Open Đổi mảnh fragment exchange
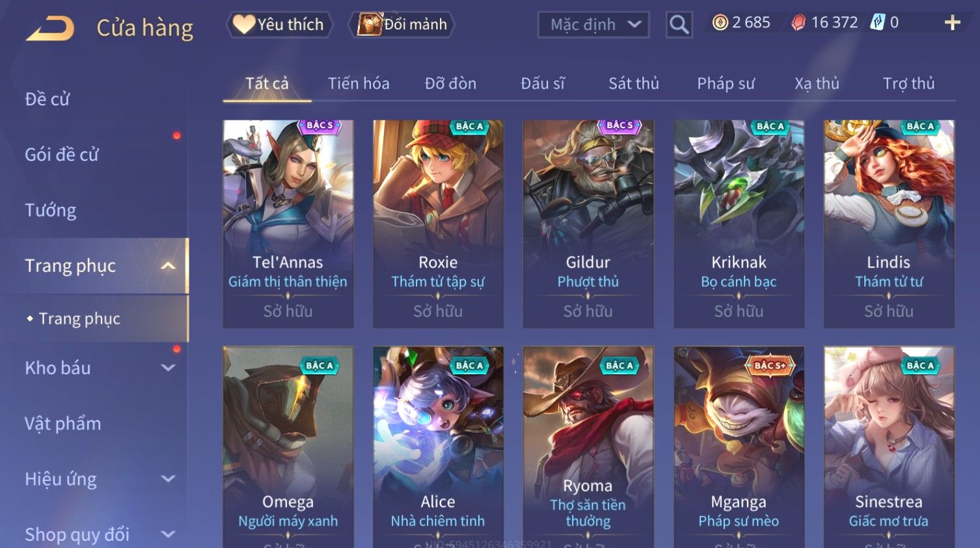The height and width of the screenshot is (548, 980). 404,25
